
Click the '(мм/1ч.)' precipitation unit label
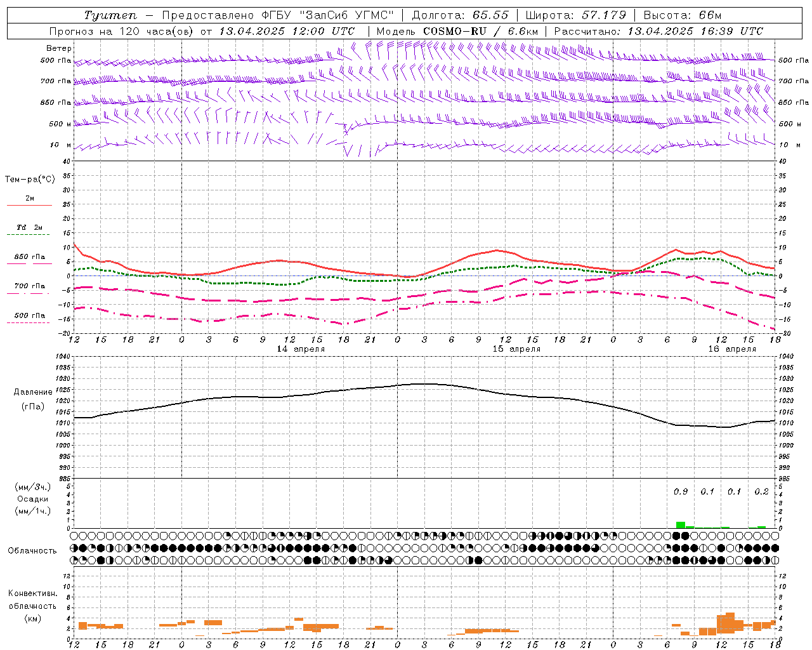pos(32,511)
